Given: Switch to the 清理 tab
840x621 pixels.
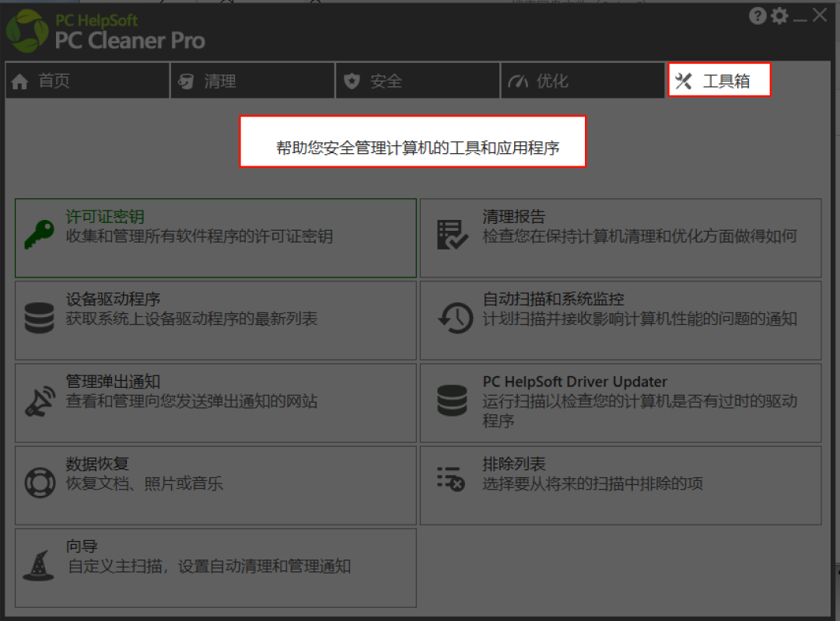Looking at the screenshot, I should tap(252, 80).
